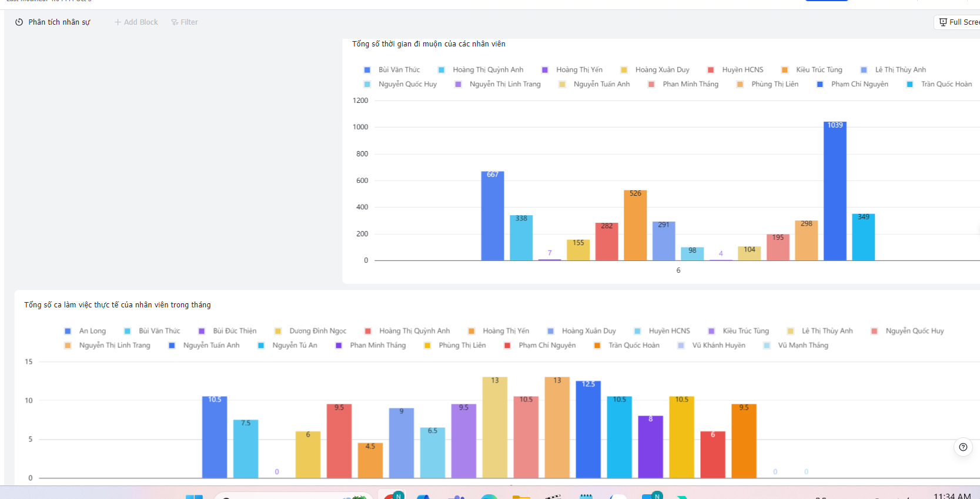Toggle Huyền HCNS in work-shift chart legend
Screen dimensions: 980x499
click(x=662, y=331)
